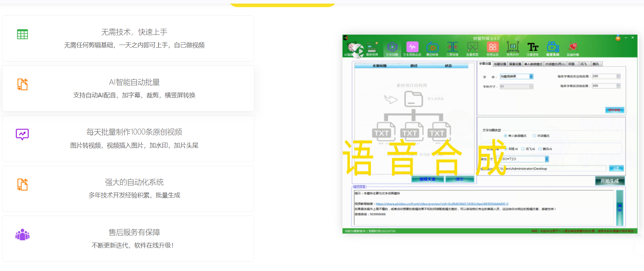644x271 pixels.
Task: Click the vertical 清空 button in the log
Action: tap(620, 207)
